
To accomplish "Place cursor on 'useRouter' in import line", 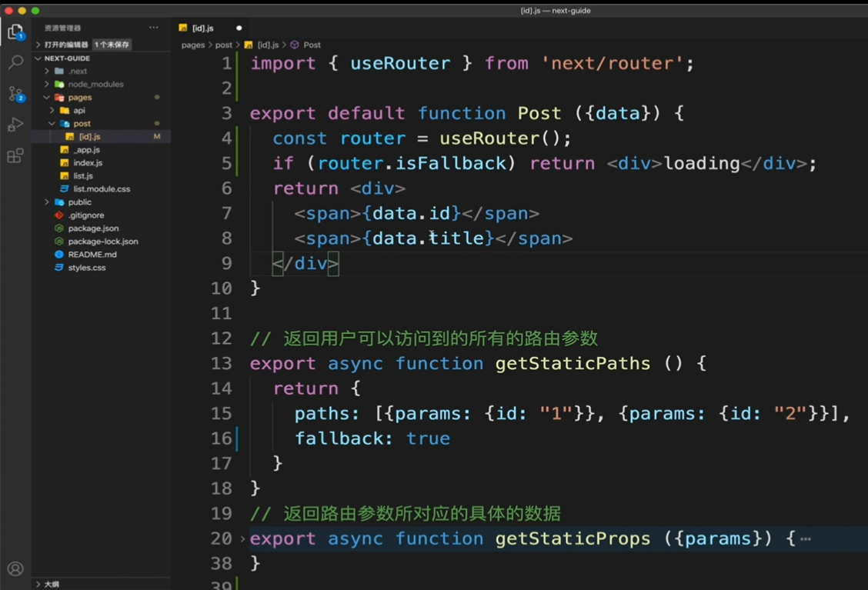I will (399, 63).
